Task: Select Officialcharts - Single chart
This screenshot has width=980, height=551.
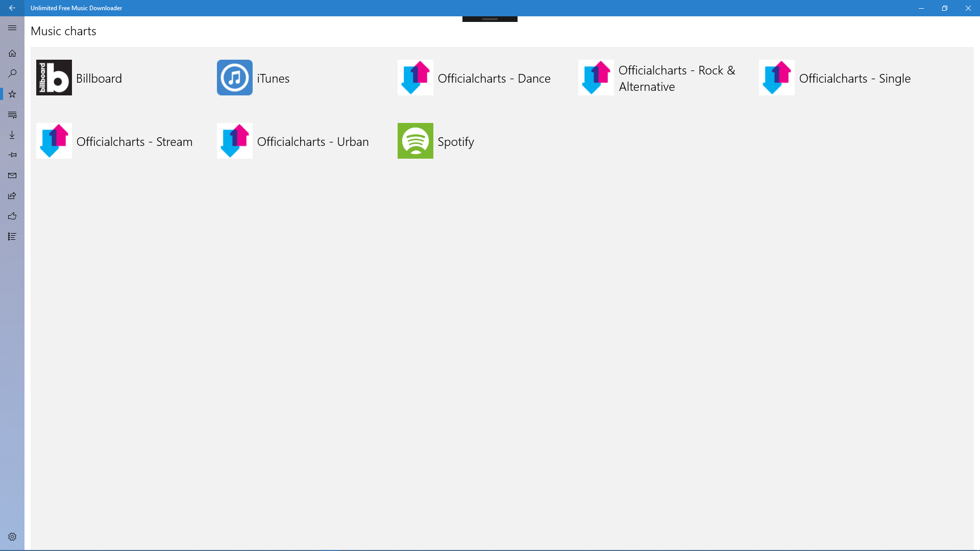Action: pyautogui.click(x=836, y=78)
